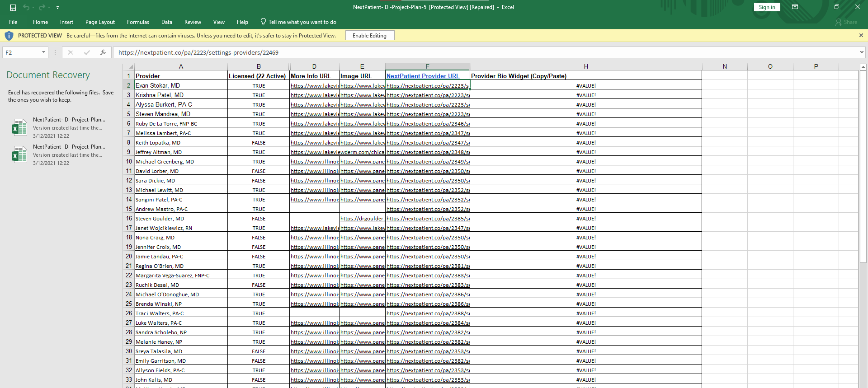Click the Protected View shield icon
The image size is (868, 388).
click(x=9, y=35)
